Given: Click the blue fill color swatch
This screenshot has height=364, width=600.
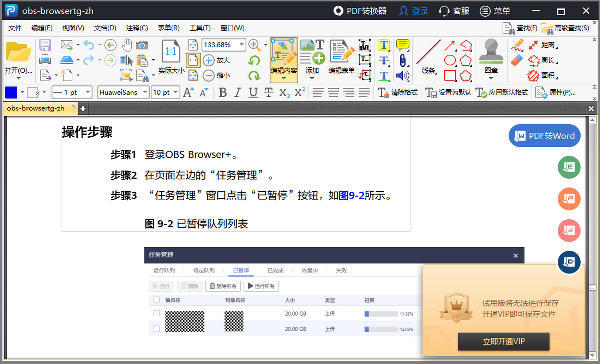Looking at the screenshot, I should point(11,92).
